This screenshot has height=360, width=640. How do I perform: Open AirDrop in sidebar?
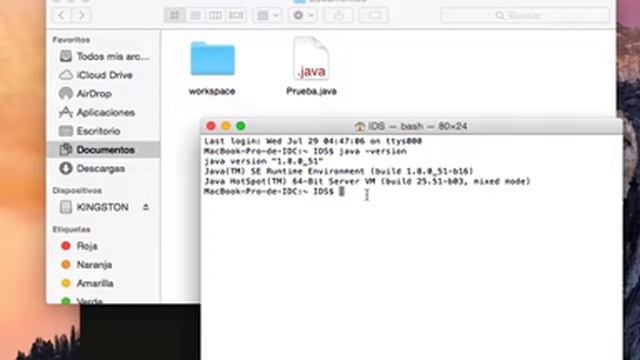(104, 94)
